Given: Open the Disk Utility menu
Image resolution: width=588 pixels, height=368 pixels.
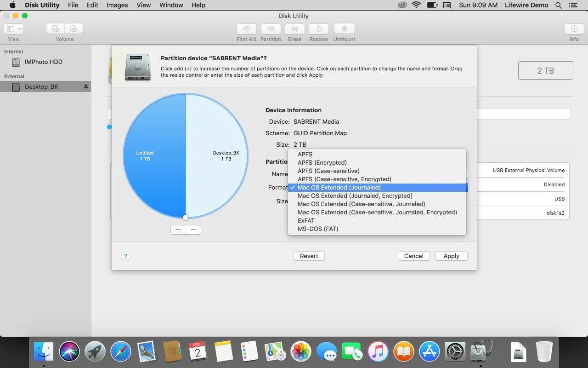Looking at the screenshot, I should [42, 5].
